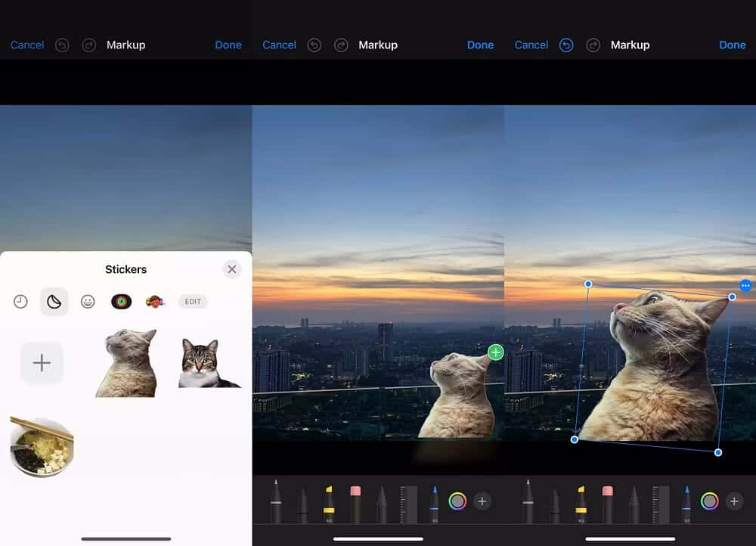Viewport: 756px width, 546px height.
Task: Undo action in the middle screen
Action: point(314,45)
